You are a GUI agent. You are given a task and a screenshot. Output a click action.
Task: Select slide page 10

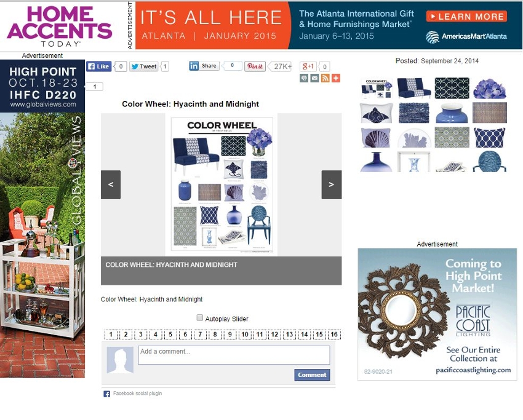(x=245, y=335)
